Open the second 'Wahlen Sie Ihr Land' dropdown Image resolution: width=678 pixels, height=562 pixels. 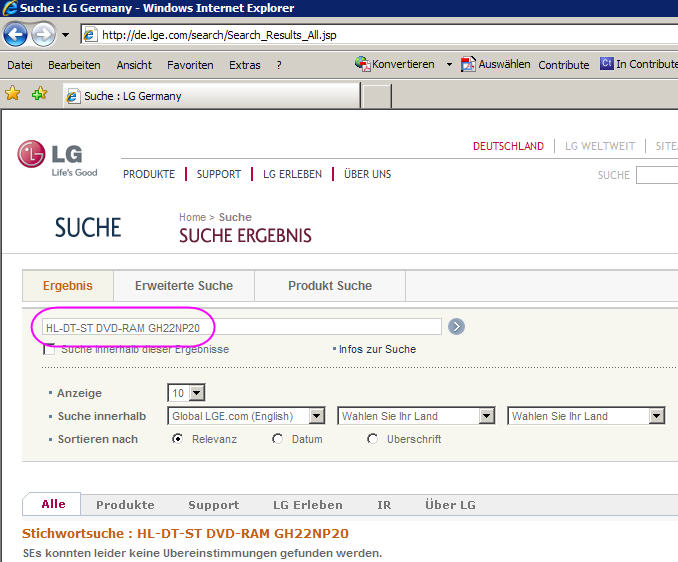click(586, 416)
